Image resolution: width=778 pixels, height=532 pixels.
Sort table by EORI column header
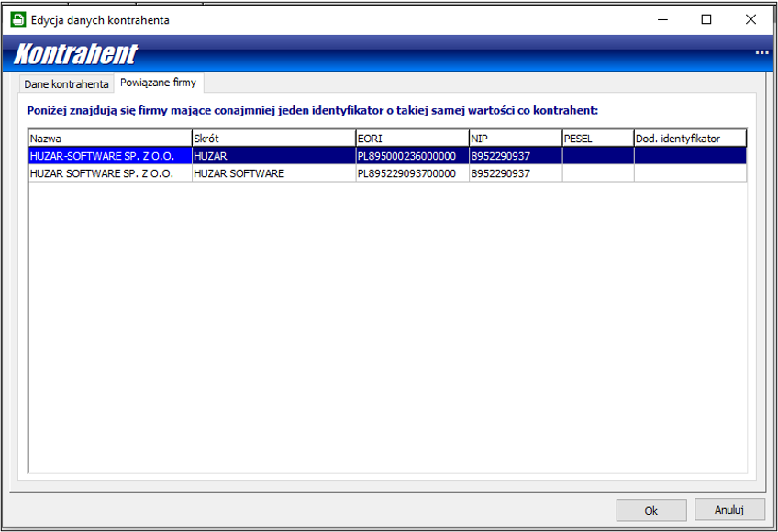411,139
